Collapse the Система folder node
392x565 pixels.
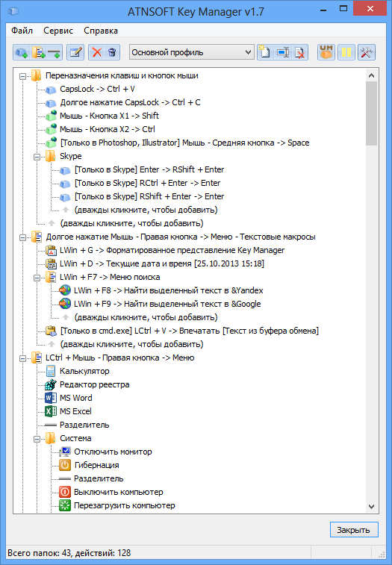tap(37, 439)
